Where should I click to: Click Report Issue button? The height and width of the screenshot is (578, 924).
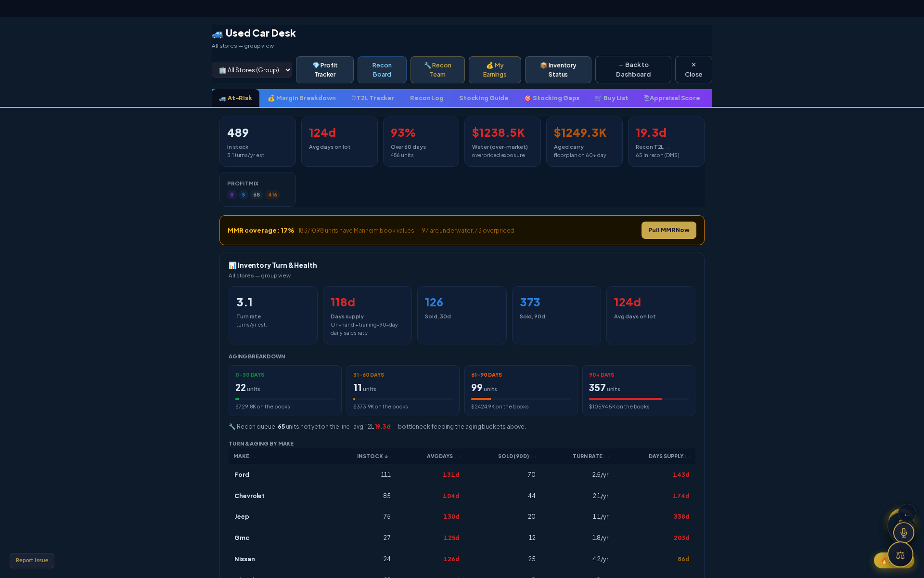click(x=32, y=561)
